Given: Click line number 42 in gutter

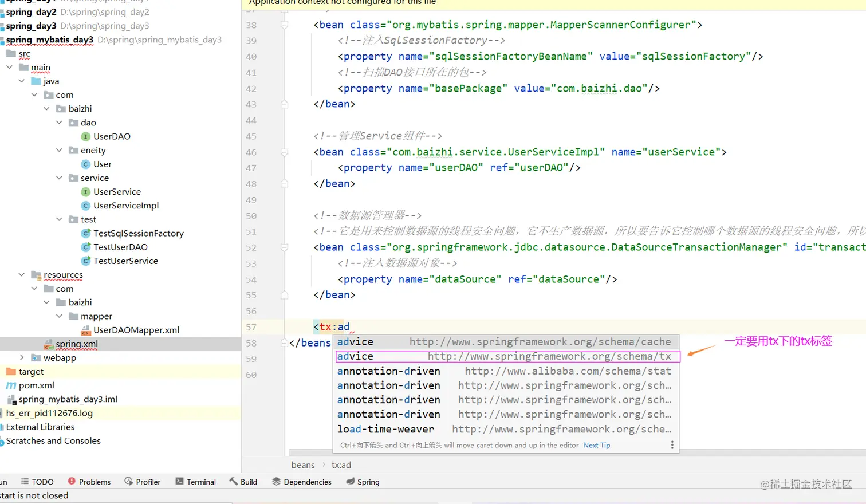Looking at the screenshot, I should click(x=251, y=89).
